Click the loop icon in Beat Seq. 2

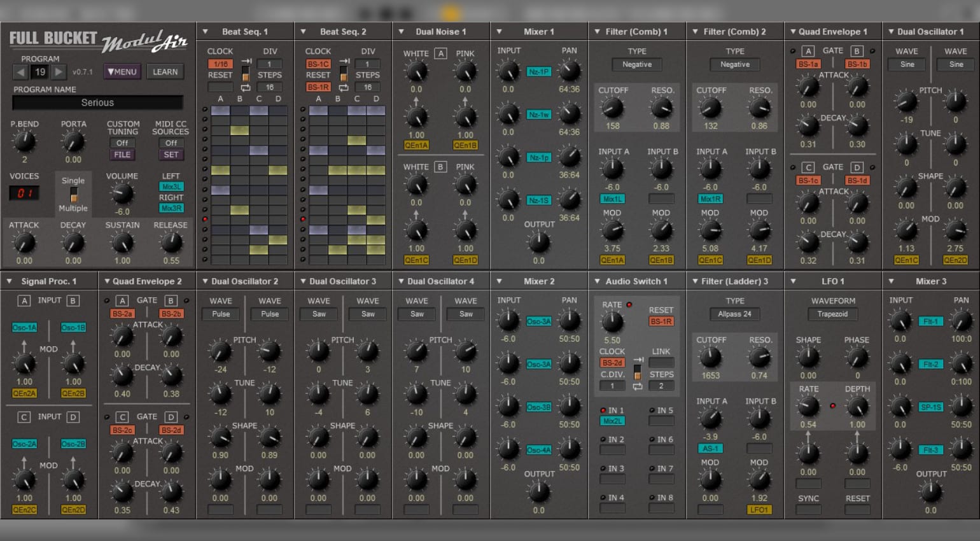[344, 88]
